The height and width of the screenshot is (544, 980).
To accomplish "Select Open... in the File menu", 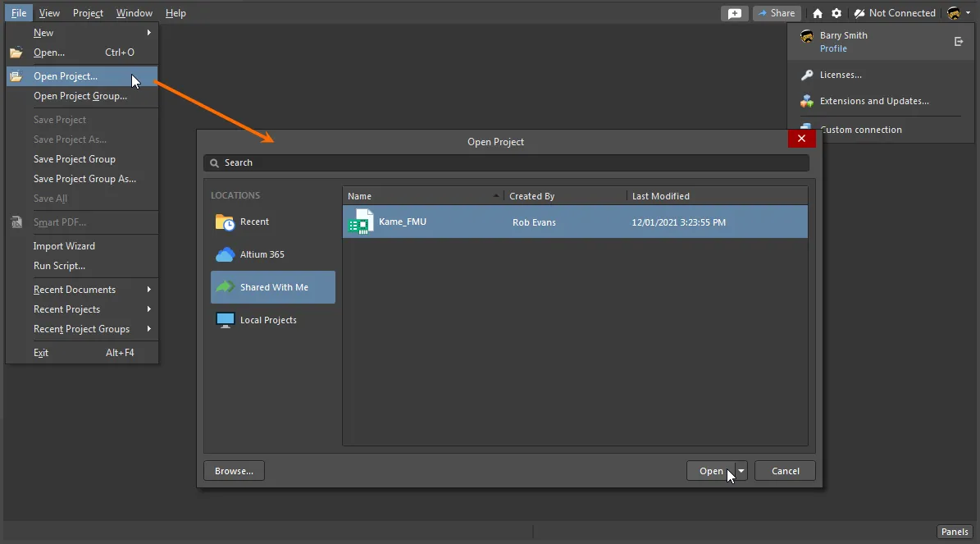I will click(82, 53).
